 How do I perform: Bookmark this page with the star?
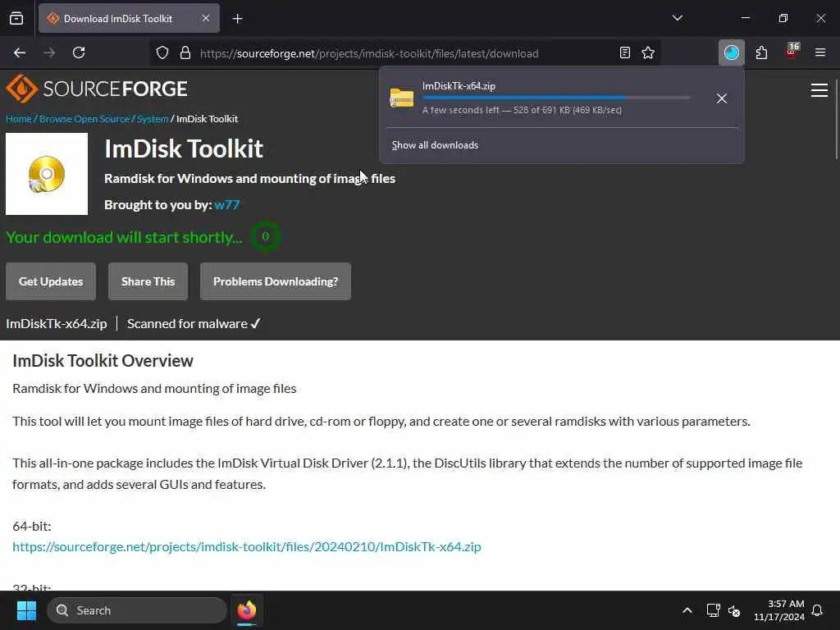click(648, 52)
